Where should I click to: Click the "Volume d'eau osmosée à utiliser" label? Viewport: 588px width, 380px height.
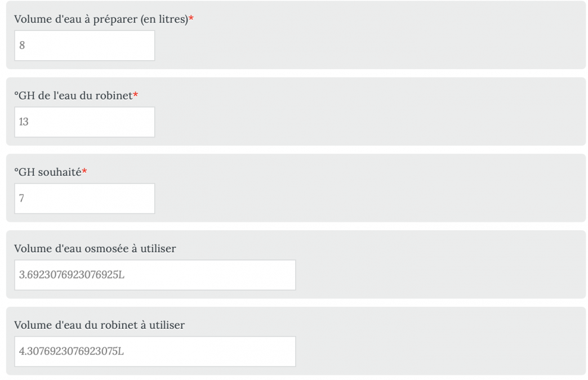(95, 248)
